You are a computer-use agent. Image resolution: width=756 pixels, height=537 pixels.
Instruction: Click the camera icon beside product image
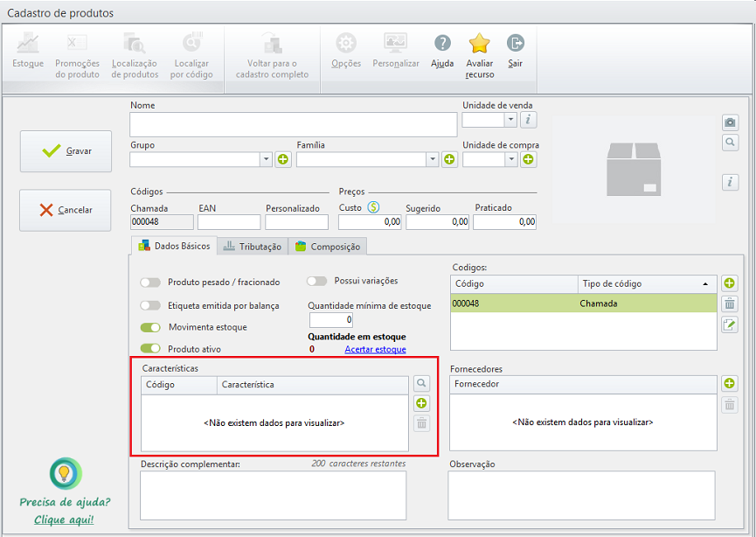(731, 122)
